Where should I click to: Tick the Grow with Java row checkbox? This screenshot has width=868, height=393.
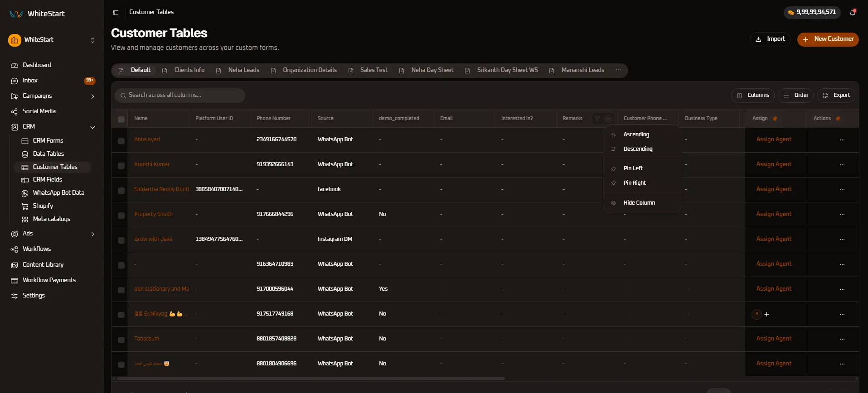(121, 240)
